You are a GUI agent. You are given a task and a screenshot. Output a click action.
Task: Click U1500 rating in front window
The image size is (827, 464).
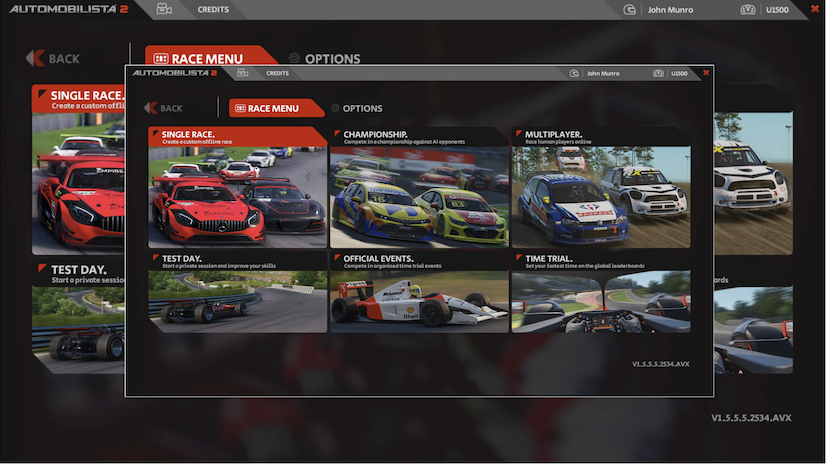click(x=679, y=73)
